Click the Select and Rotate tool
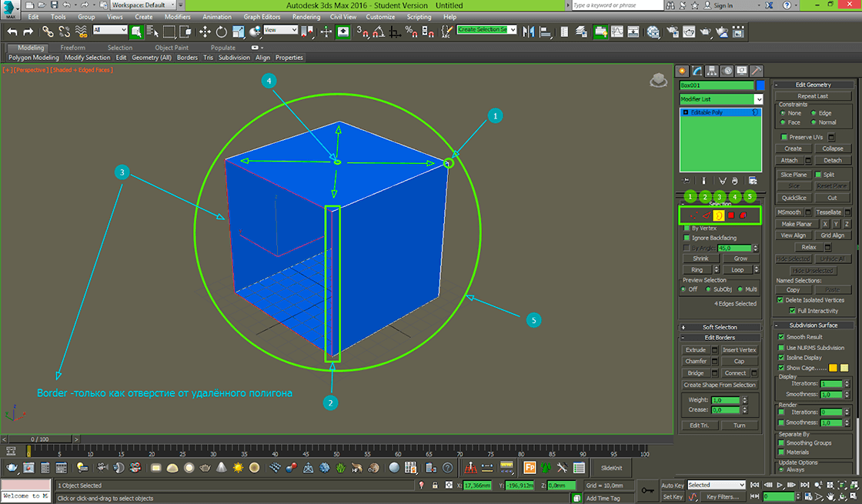The width and height of the screenshot is (862, 504). [221, 32]
